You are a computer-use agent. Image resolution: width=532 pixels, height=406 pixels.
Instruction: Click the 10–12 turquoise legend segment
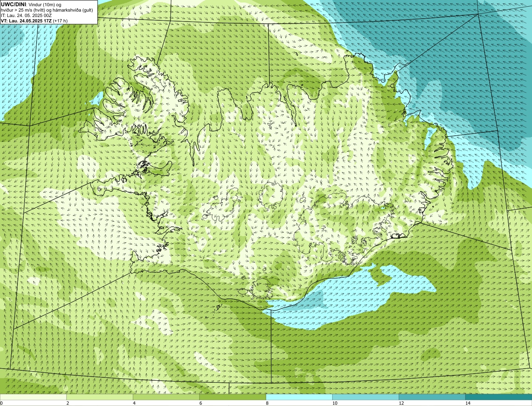coord(366,397)
